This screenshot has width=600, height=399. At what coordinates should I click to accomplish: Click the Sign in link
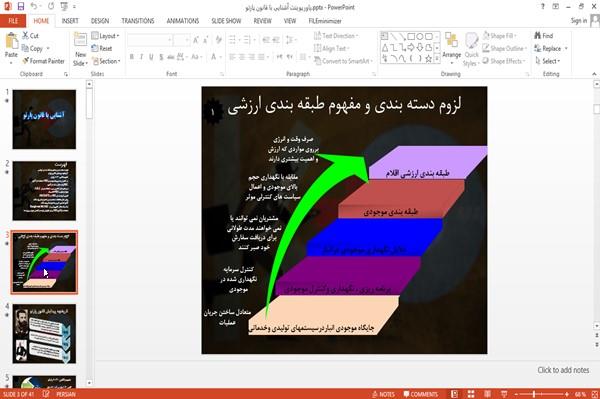(x=579, y=21)
